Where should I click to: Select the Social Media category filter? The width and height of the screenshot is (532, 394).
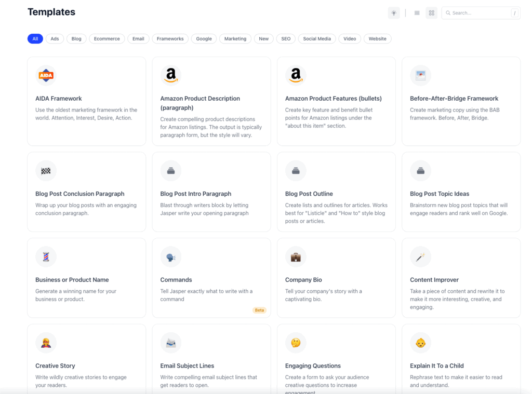[317, 39]
